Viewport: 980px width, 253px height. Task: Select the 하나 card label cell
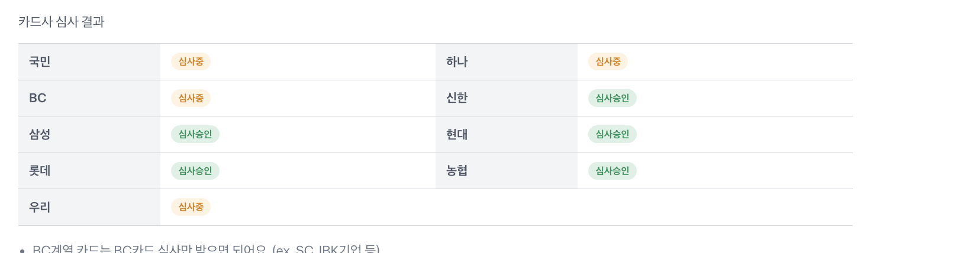tap(457, 61)
